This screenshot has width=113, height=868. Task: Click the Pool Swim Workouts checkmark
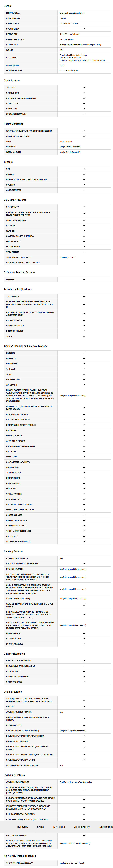84,835
